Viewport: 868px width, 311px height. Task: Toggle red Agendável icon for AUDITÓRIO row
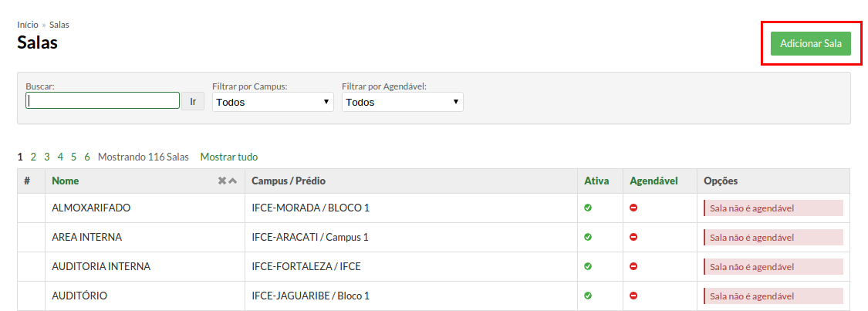click(x=634, y=296)
